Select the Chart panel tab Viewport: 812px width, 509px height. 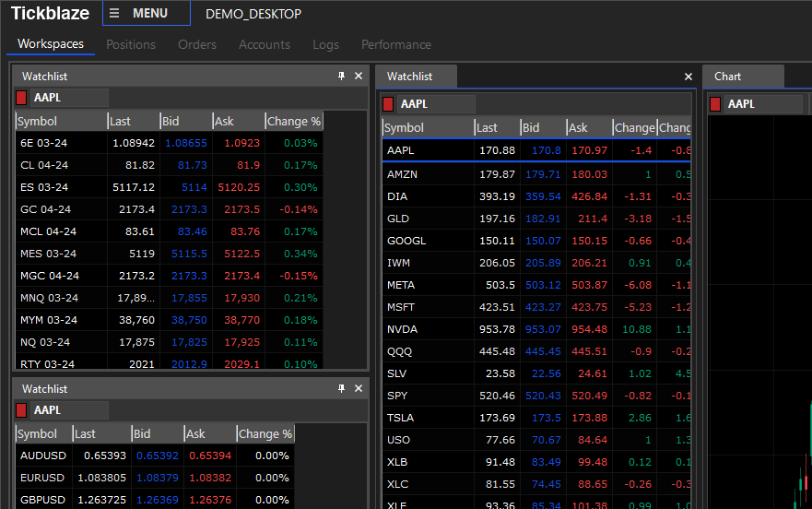click(728, 77)
